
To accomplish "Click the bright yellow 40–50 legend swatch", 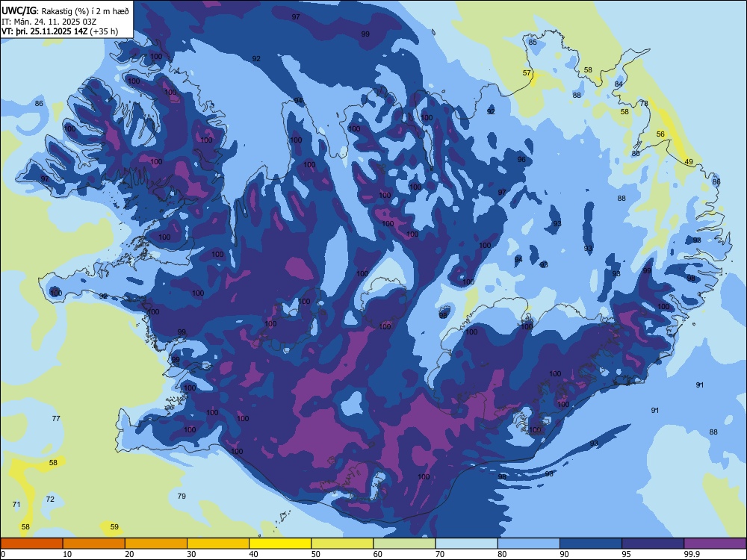I will [280, 544].
